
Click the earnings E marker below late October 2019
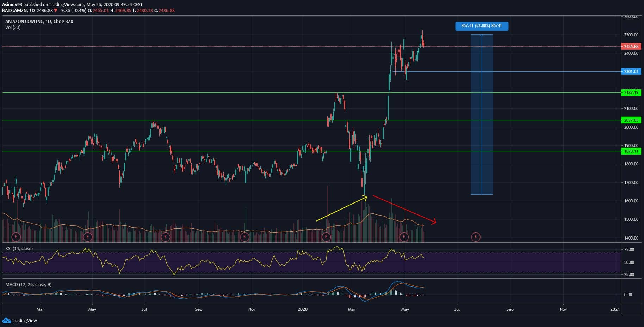[x=244, y=237]
